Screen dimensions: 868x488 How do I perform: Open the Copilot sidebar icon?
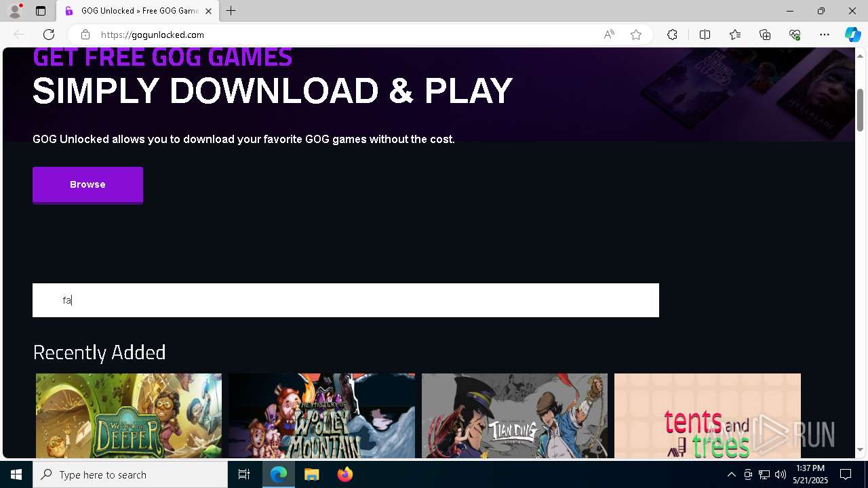[x=852, y=35]
